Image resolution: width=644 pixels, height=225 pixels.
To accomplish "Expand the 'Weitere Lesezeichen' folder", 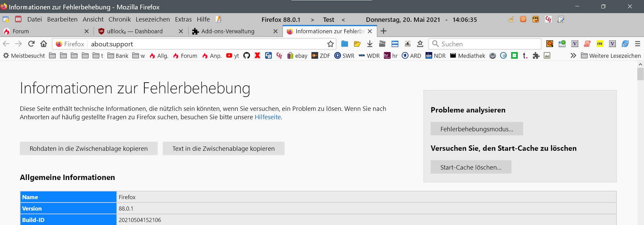I will [611, 56].
